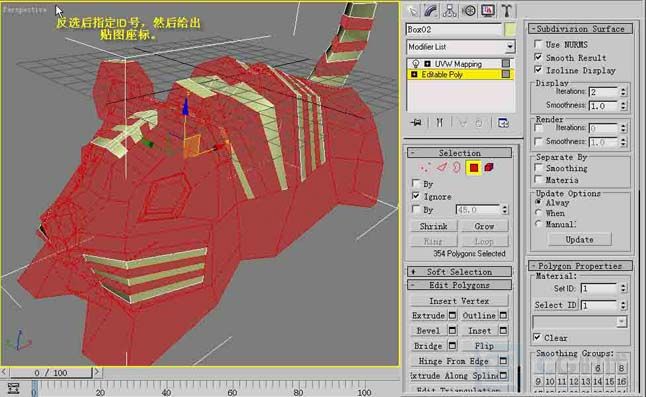Select Element sub-object level icon
The width and height of the screenshot is (646, 397).
(489, 168)
